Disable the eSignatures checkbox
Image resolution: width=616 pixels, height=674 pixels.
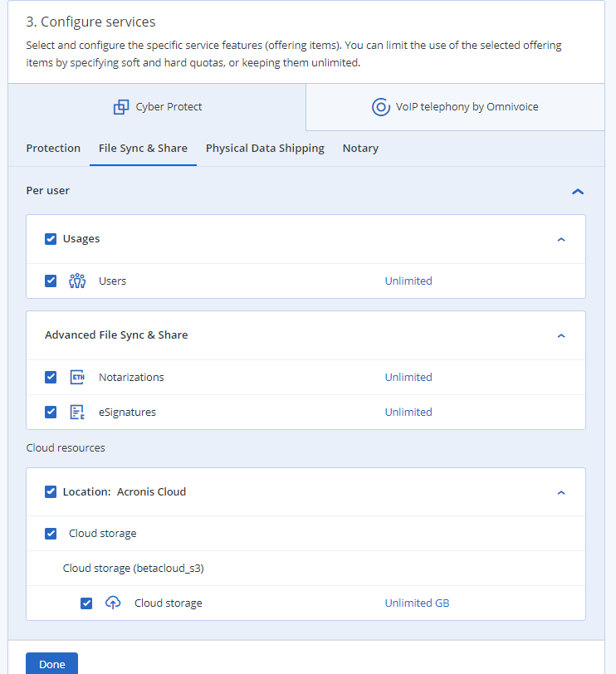click(51, 412)
